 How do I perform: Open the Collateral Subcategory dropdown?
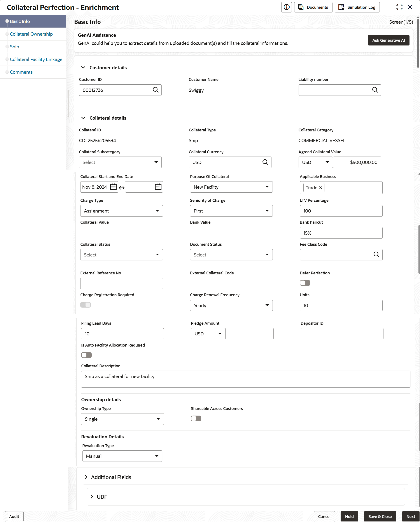[120, 162]
